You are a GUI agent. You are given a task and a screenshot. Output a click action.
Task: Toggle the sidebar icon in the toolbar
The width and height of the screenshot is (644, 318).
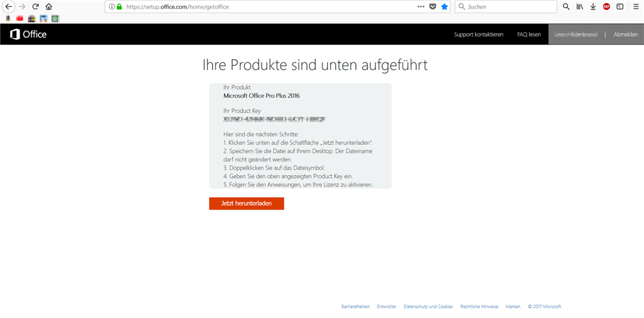point(620,6)
